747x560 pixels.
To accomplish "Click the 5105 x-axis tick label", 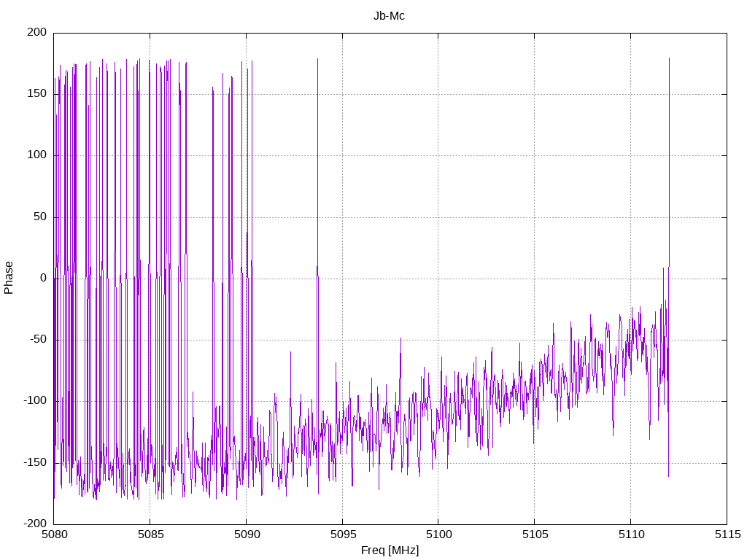I will [534, 535].
